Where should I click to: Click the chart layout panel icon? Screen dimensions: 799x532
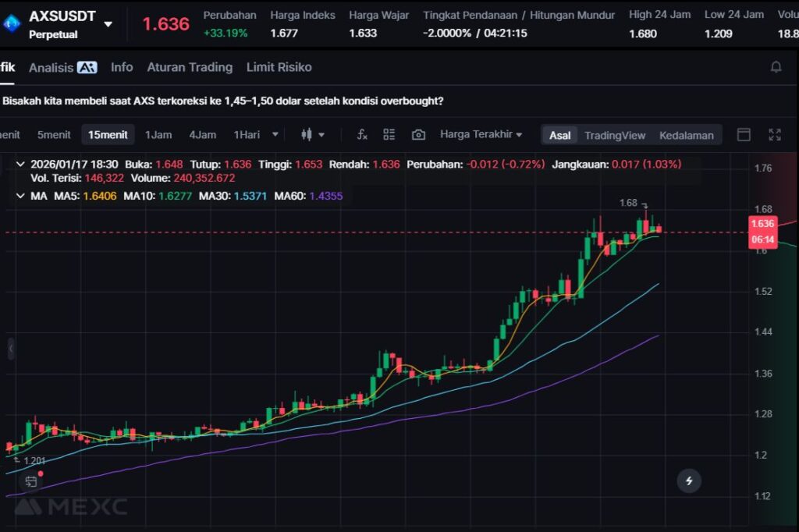744,135
